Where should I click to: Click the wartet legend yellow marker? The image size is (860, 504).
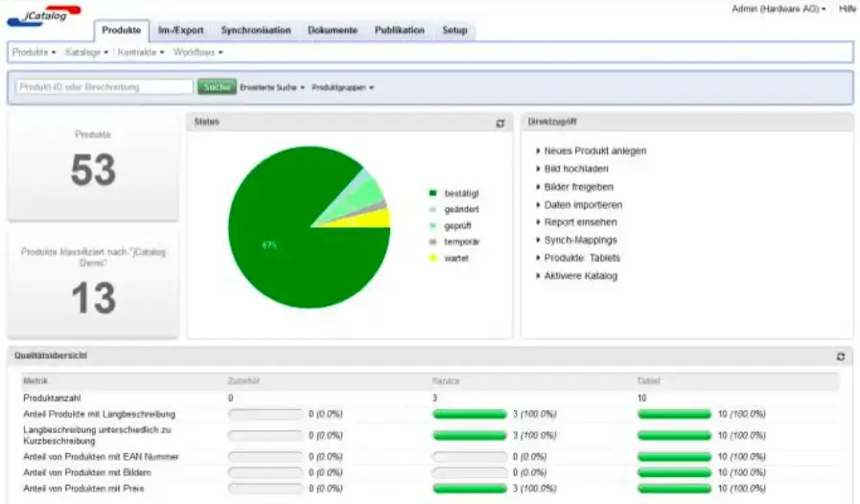(x=432, y=258)
